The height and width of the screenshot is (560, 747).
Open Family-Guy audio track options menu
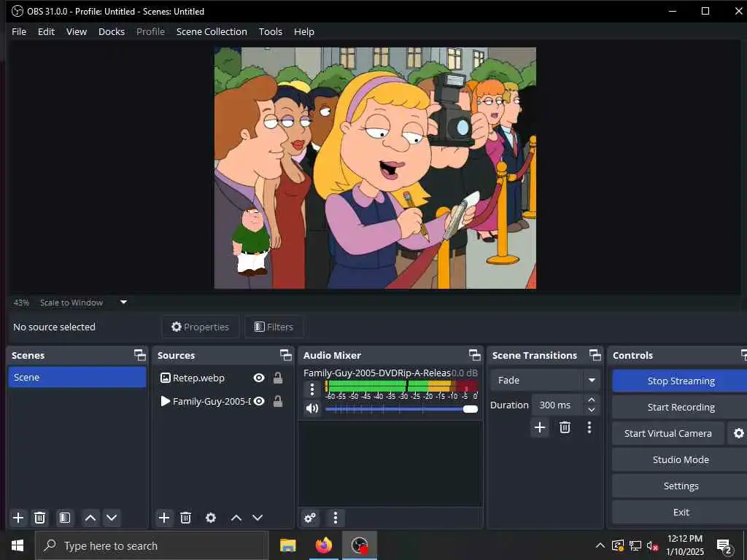(312, 389)
